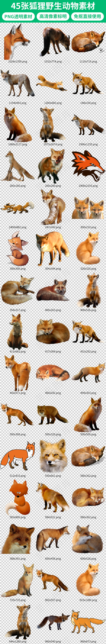Click the 高清像素标明 badge

click(x=53, y=17)
